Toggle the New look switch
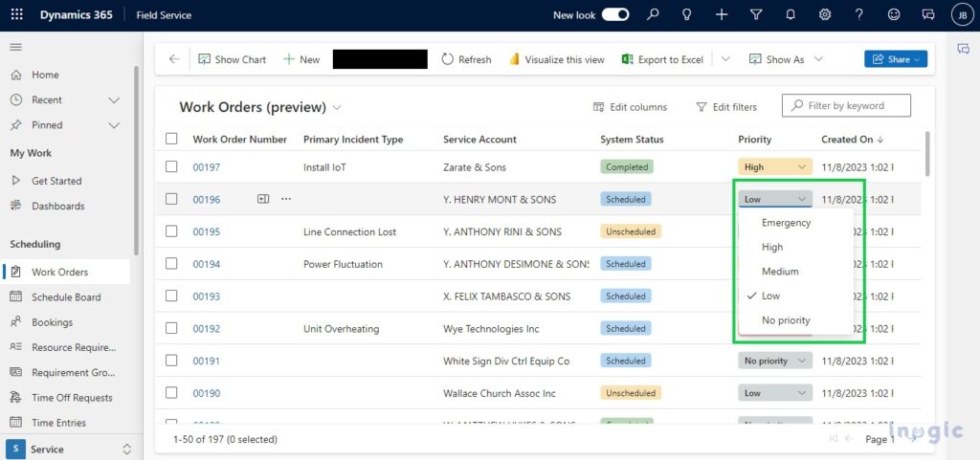This screenshot has width=980, height=460. [x=615, y=15]
